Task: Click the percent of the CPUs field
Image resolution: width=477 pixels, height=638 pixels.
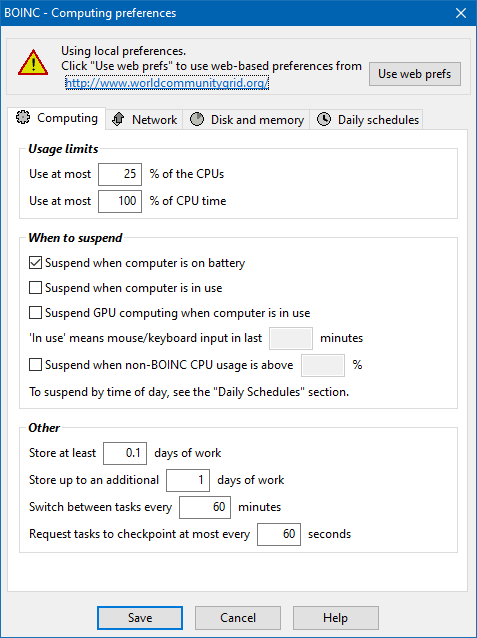Action: pos(120,174)
